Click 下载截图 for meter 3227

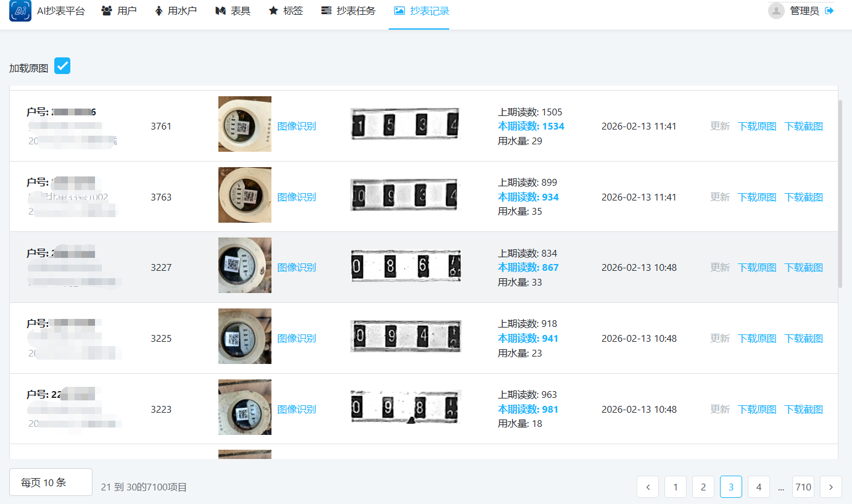(x=803, y=268)
